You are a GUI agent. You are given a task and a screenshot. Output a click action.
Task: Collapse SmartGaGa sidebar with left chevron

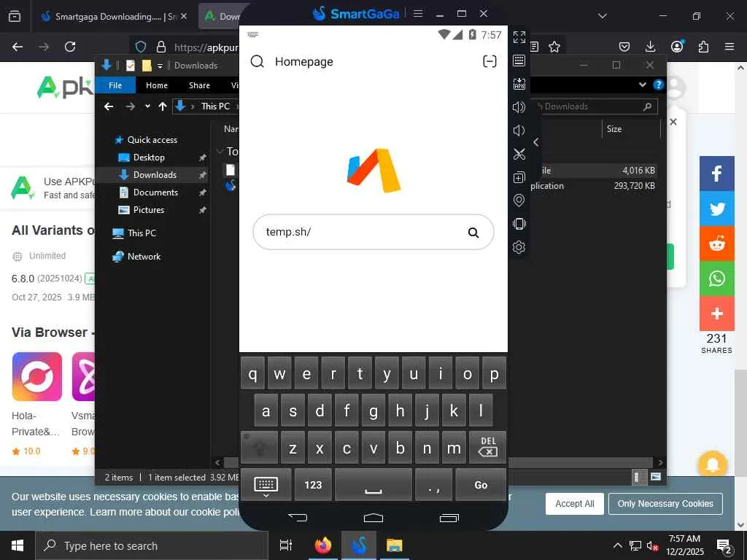coord(536,142)
